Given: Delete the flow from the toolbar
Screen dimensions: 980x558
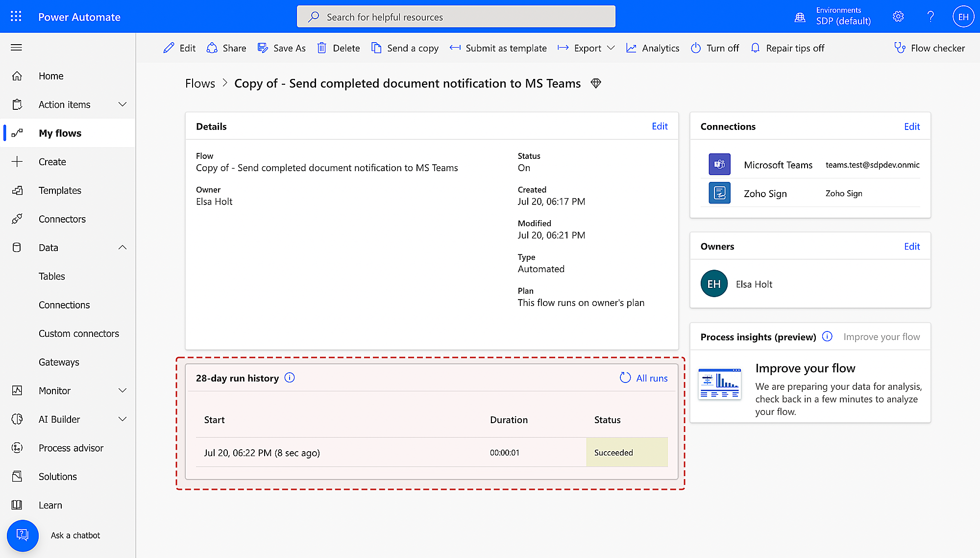Looking at the screenshot, I should [339, 48].
